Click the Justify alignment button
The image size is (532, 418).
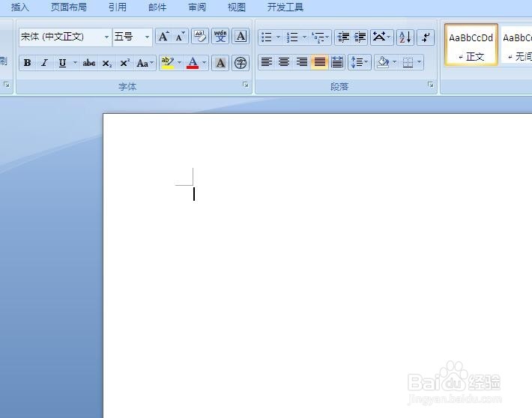click(319, 62)
